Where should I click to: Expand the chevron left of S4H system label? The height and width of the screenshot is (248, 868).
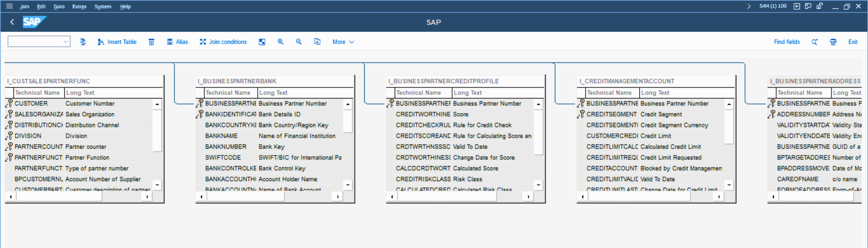[x=749, y=6]
